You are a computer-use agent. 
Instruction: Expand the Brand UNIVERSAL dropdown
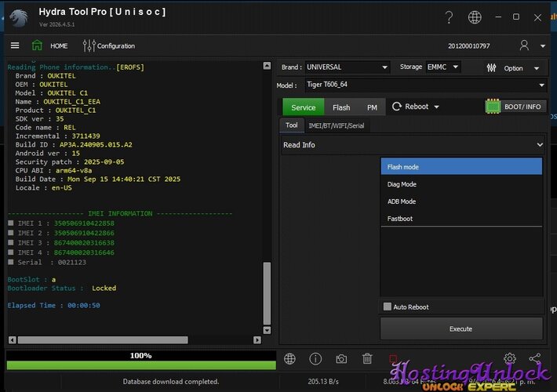pos(347,67)
